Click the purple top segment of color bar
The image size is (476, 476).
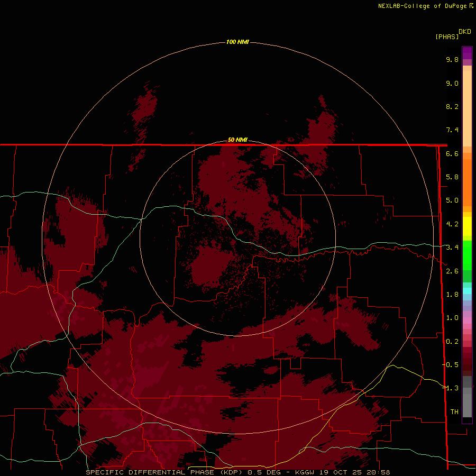467,53
